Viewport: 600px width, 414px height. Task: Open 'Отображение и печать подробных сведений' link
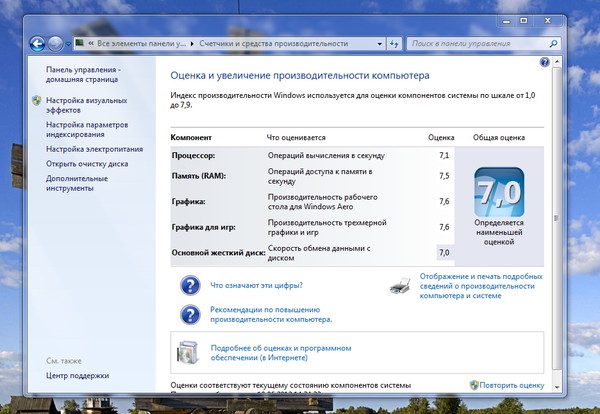point(481,286)
